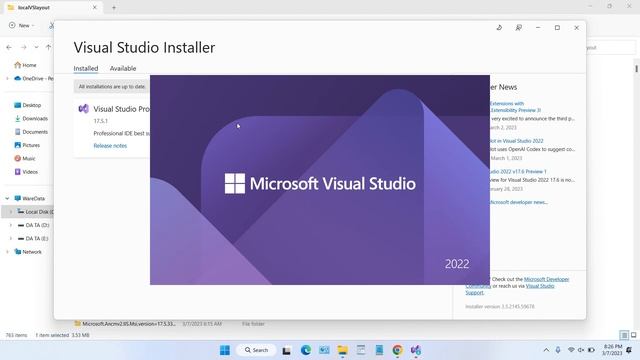Go forward in File Explorer
640x360 pixels.
24,47
